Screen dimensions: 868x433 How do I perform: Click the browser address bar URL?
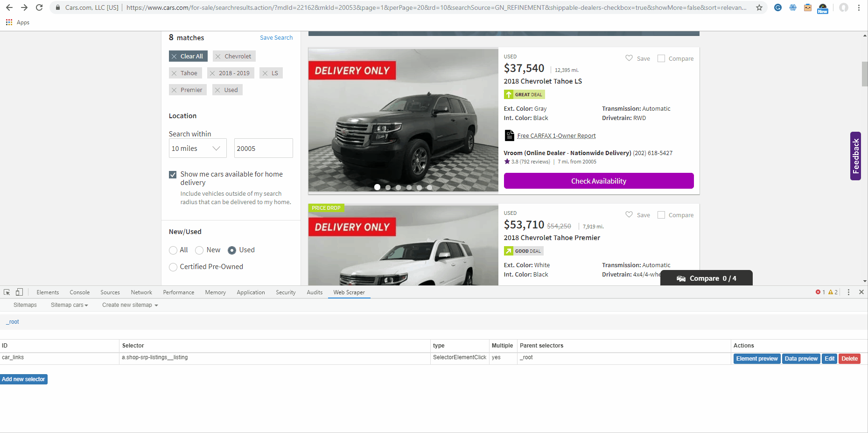coord(436,7)
